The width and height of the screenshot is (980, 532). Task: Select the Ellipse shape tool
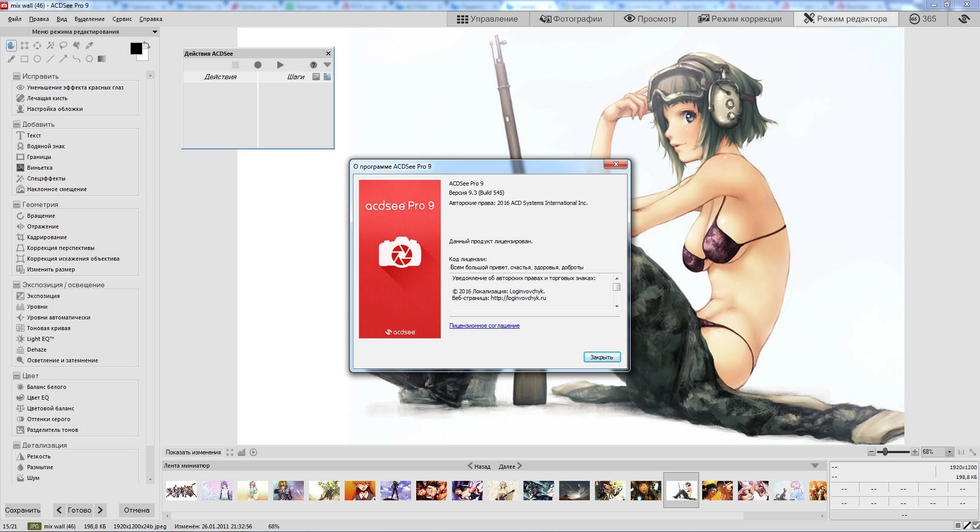coord(37,59)
